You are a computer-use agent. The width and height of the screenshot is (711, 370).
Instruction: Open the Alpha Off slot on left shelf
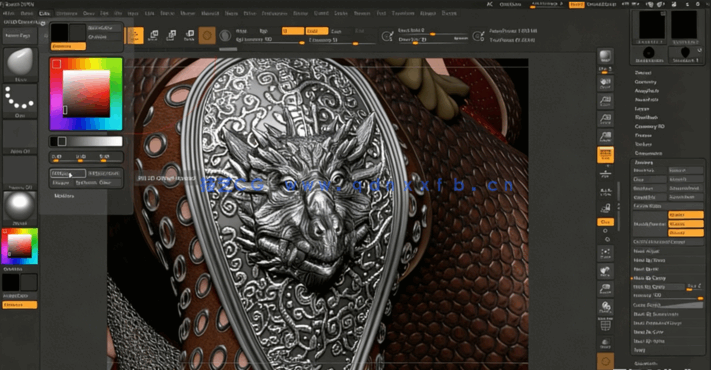[x=20, y=137]
